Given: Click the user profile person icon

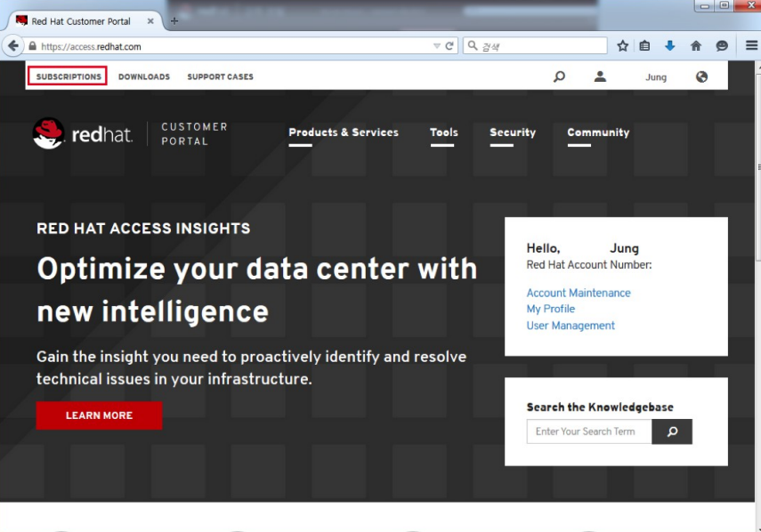Looking at the screenshot, I should [x=600, y=77].
